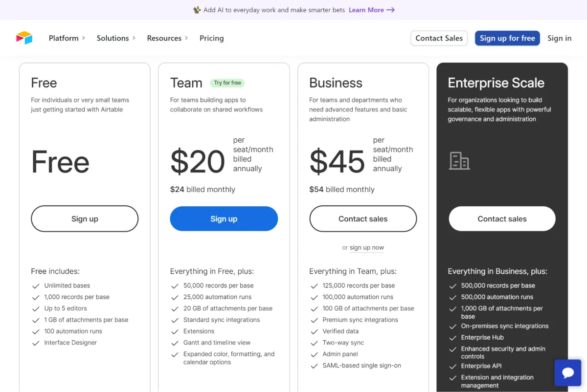Click 'Verified data' feature

point(340,331)
